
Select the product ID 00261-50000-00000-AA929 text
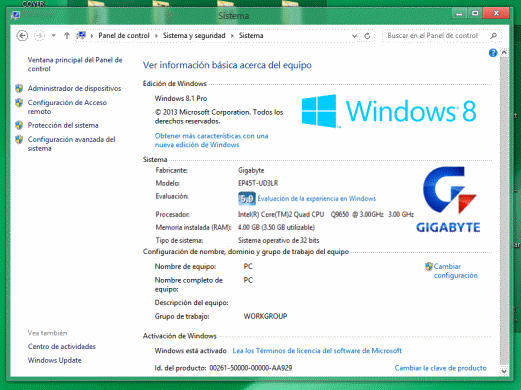pos(251,368)
